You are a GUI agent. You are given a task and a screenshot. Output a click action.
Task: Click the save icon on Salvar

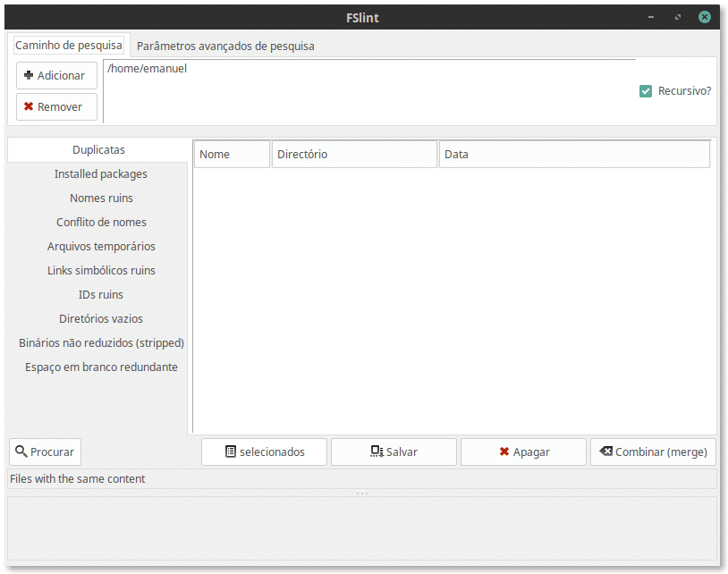pos(377,452)
